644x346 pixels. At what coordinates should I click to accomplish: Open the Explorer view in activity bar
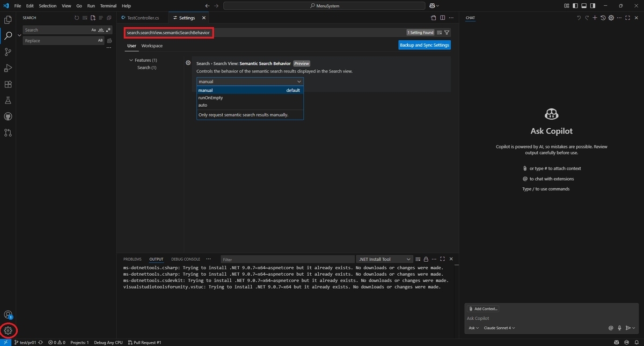[8, 20]
